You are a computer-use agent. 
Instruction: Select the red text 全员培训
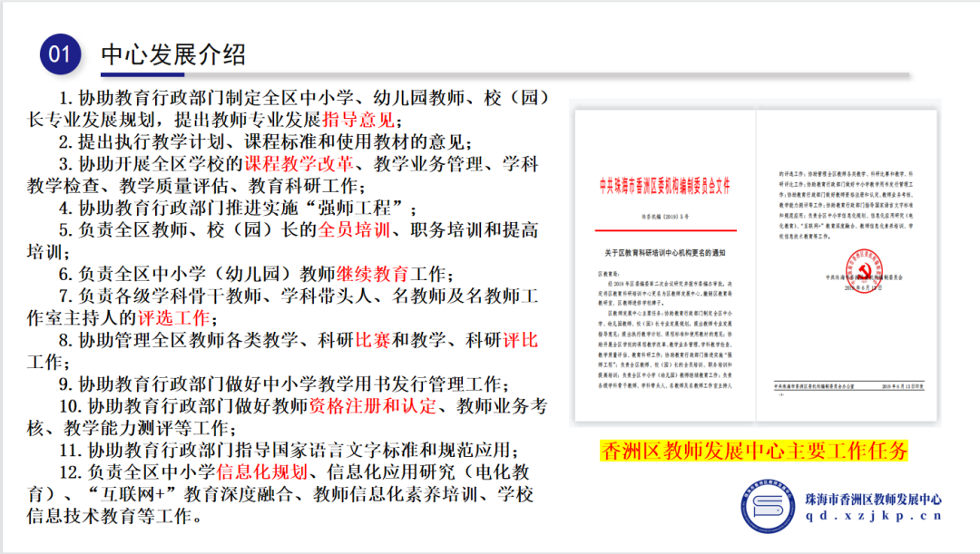[355, 229]
